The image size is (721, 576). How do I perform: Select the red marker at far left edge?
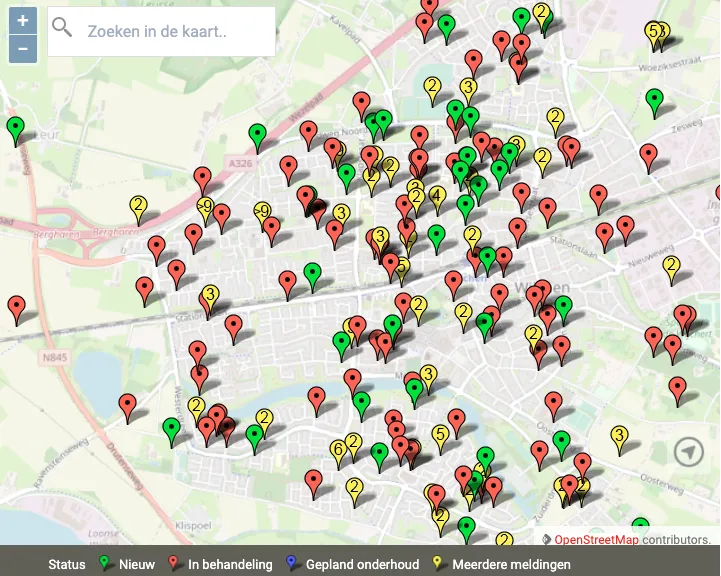tap(16, 306)
